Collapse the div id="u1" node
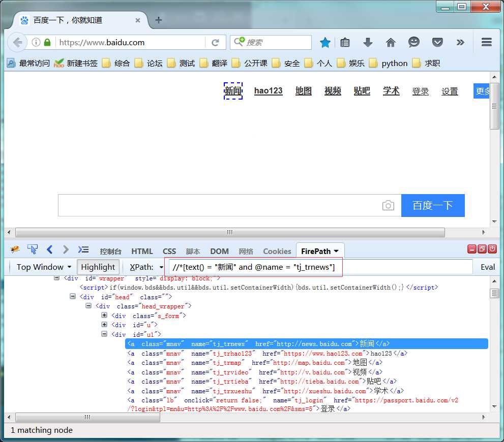This screenshot has width=504, height=442. click(x=104, y=334)
